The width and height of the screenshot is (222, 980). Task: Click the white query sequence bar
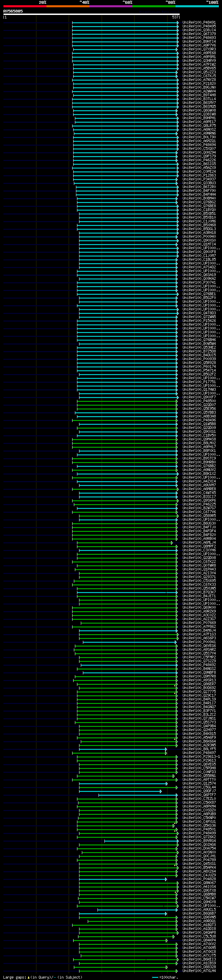92,14
